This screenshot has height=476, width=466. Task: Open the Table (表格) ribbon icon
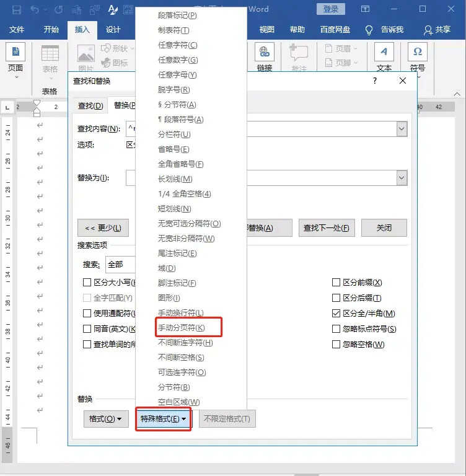tap(50, 53)
